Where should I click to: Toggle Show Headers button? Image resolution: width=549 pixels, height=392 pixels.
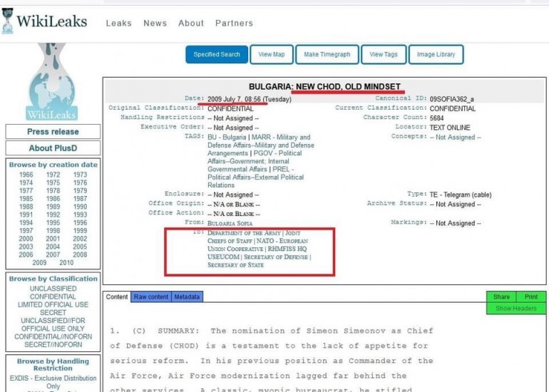coord(516,308)
